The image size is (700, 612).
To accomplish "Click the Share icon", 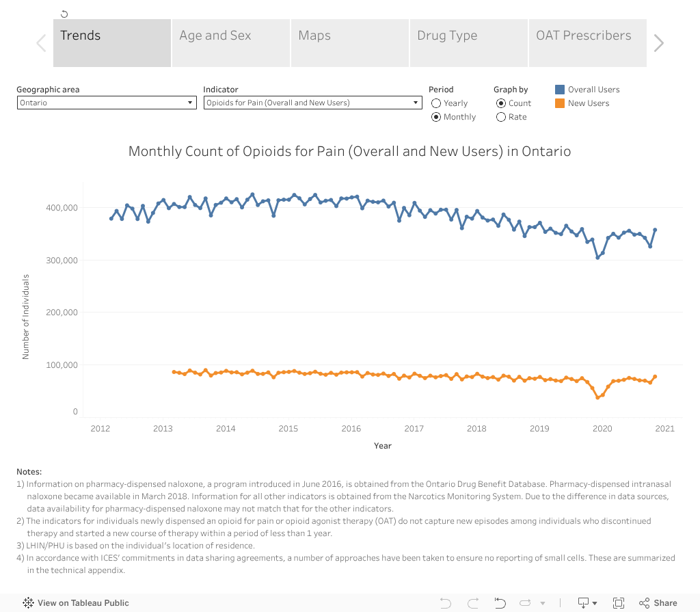I will pos(658,603).
